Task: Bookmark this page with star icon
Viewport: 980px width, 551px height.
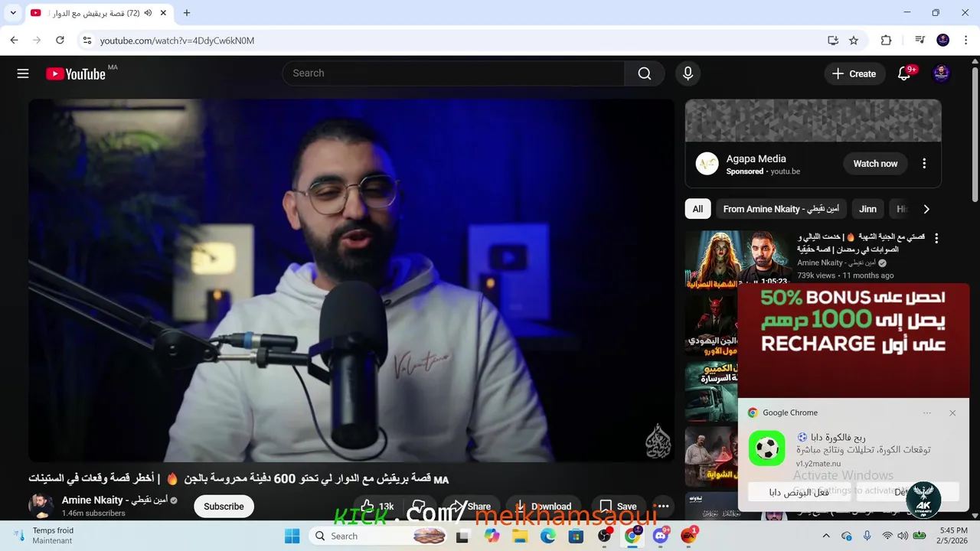Action: [854, 41]
